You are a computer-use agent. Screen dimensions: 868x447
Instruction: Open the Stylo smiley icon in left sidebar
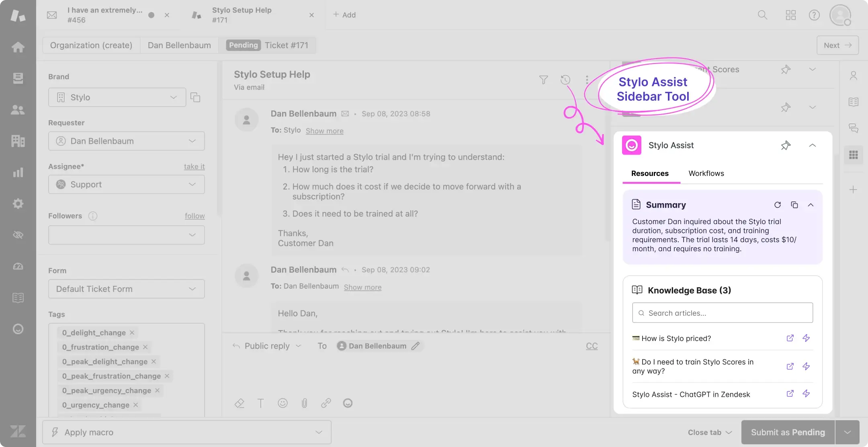pyautogui.click(x=18, y=329)
